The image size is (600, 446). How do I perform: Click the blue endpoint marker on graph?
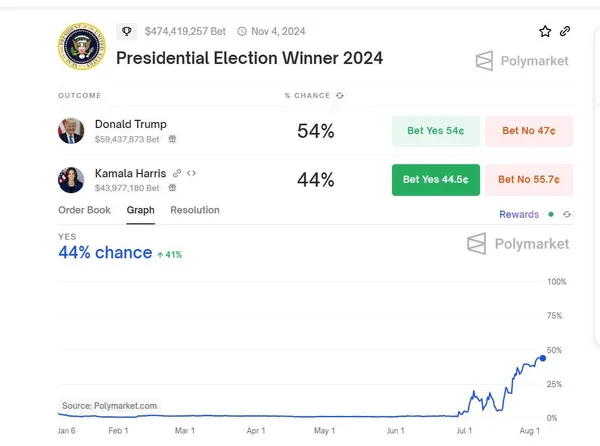tap(543, 357)
